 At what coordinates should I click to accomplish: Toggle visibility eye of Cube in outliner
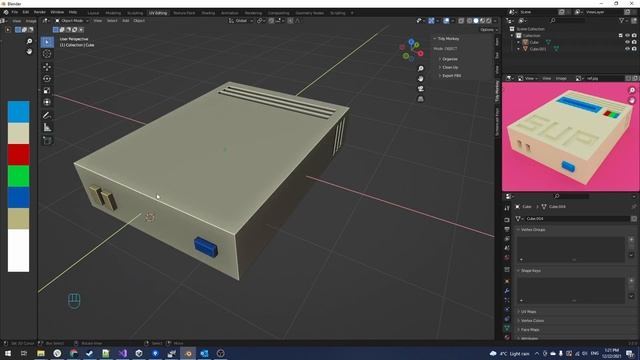point(627,42)
